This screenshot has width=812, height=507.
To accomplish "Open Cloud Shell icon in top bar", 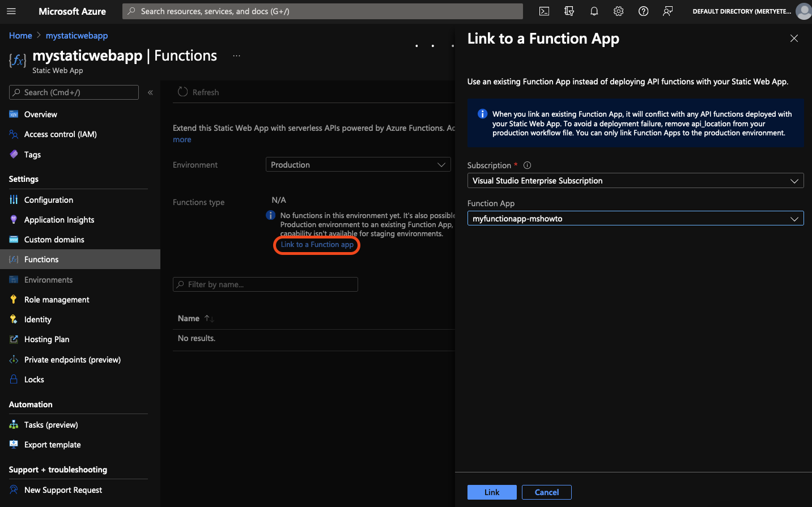I will pyautogui.click(x=544, y=11).
